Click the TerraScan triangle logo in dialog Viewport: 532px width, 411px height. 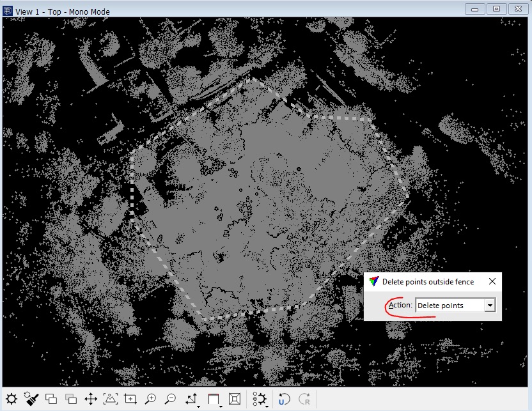(x=373, y=281)
